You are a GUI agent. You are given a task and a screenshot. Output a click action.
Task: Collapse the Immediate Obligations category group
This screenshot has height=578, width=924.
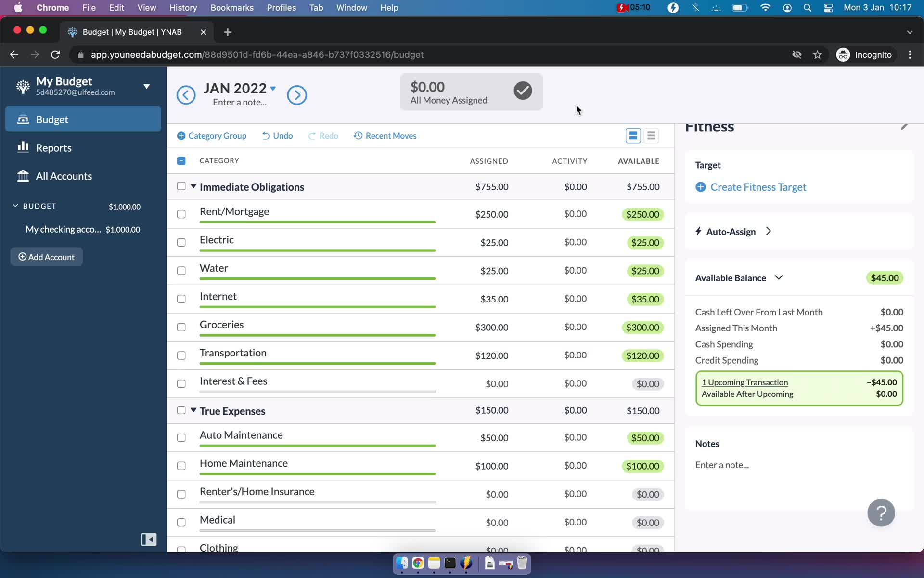193,186
